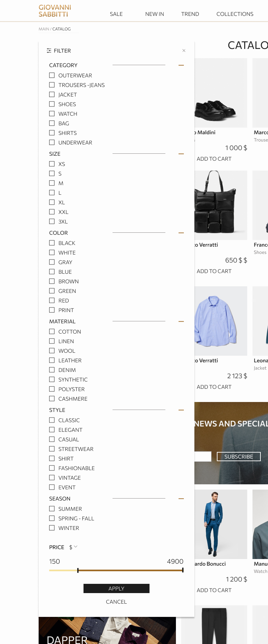The image size is (268, 644).
Task: Enable the LEATHER material checkbox
Action: pyautogui.click(x=52, y=360)
